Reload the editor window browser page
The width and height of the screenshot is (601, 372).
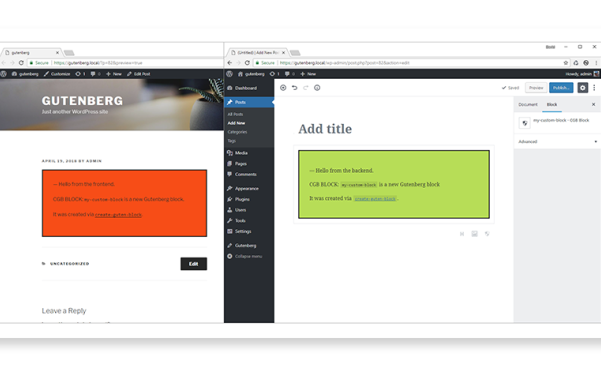point(247,63)
